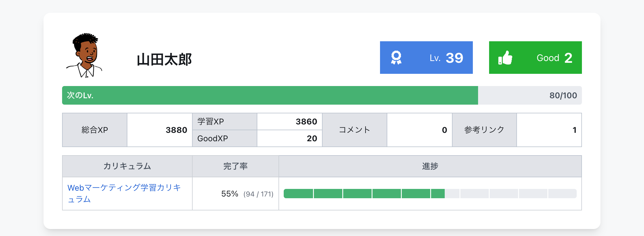This screenshot has height=236, width=644.
Task: Click the 総合XP value 3880
Action: click(x=176, y=130)
